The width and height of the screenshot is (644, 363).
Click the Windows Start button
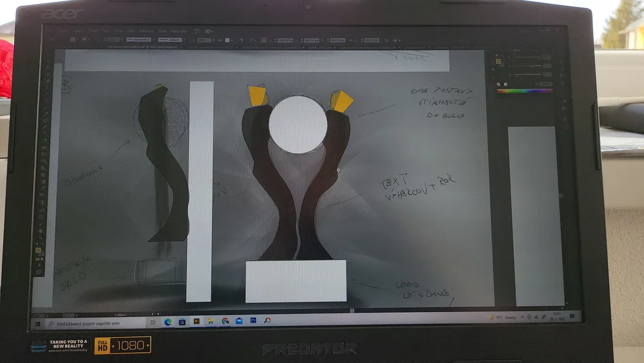(38, 324)
